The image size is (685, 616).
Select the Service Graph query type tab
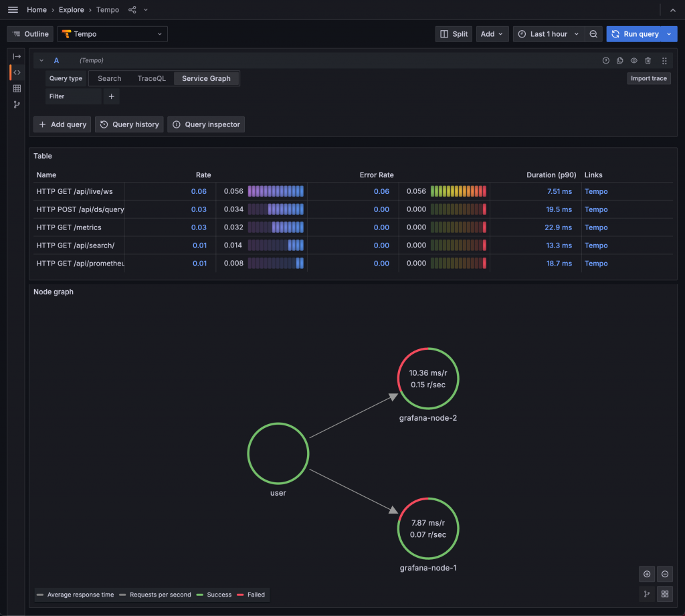click(206, 79)
